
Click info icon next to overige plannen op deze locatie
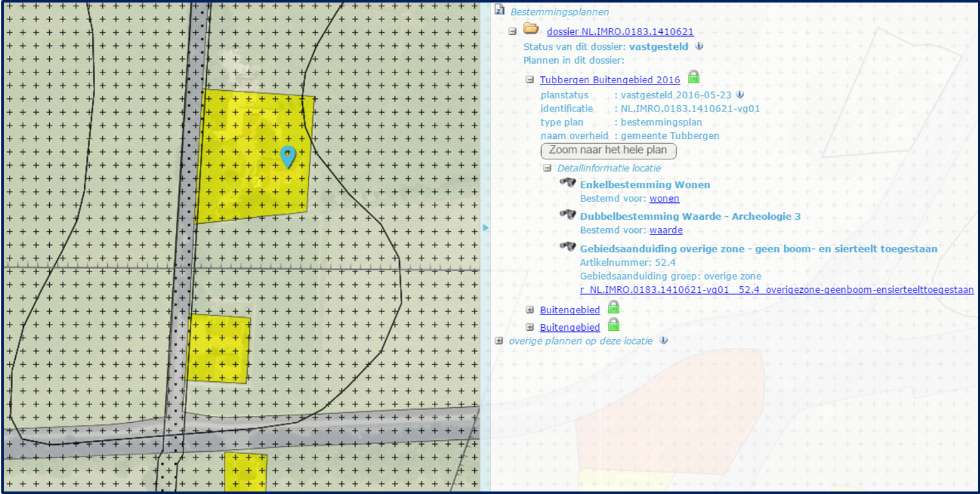coord(663,340)
